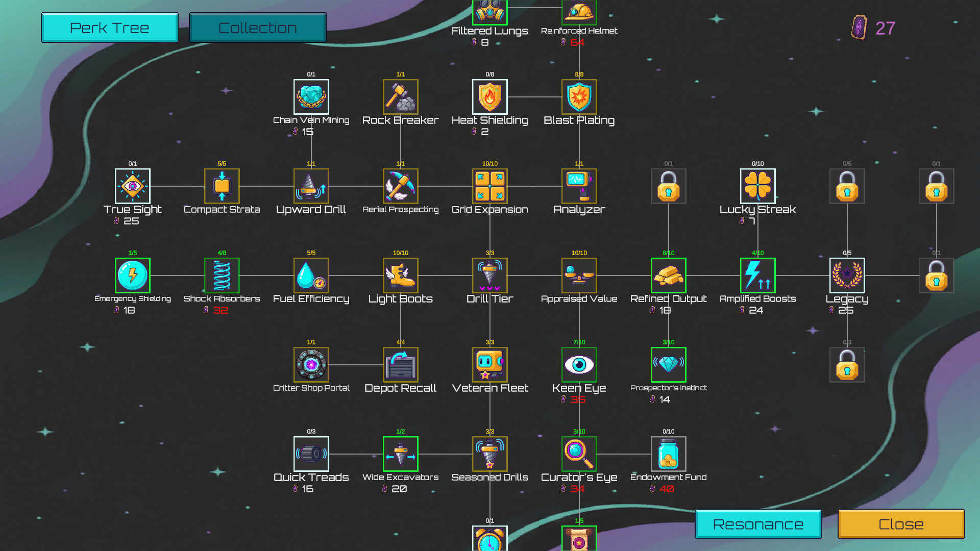This screenshot has width=980, height=551.
Task: Click the Depot Recall perk icon
Action: (401, 365)
